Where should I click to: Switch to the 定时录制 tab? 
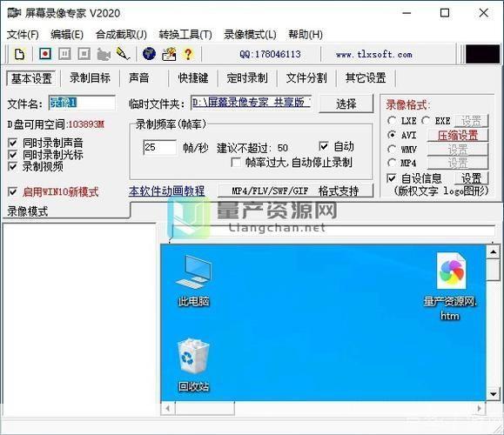coord(247,78)
